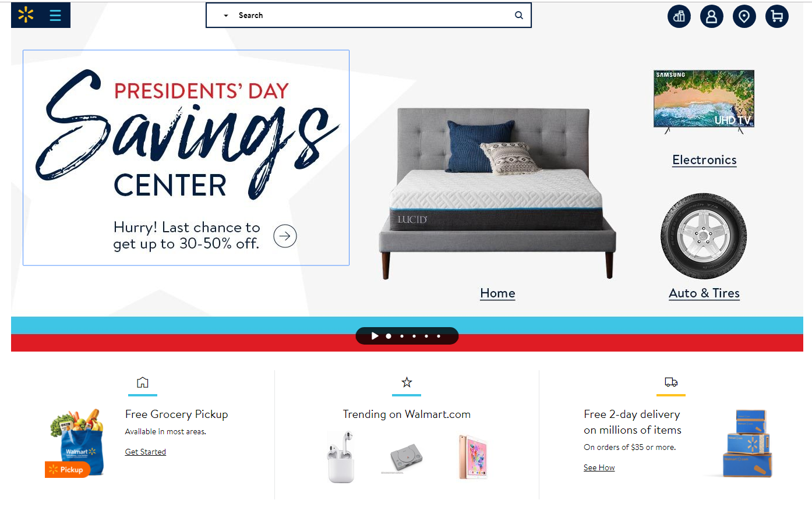Open the Electronics category link

(704, 160)
